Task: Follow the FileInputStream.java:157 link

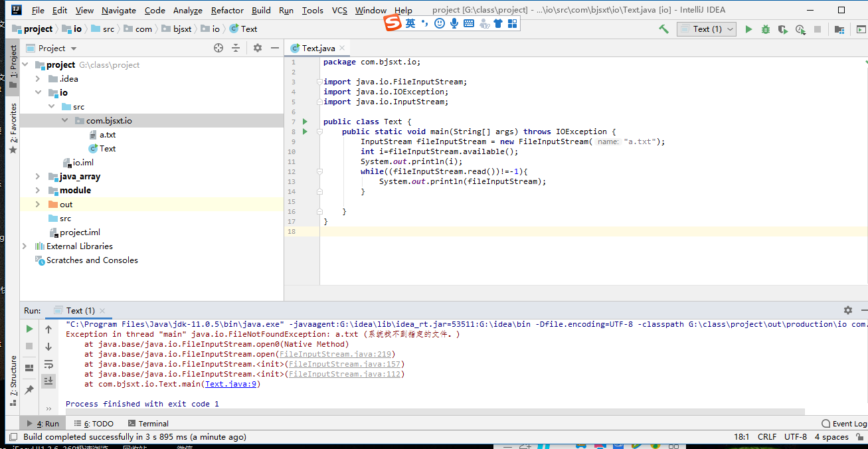Action: pos(344,364)
